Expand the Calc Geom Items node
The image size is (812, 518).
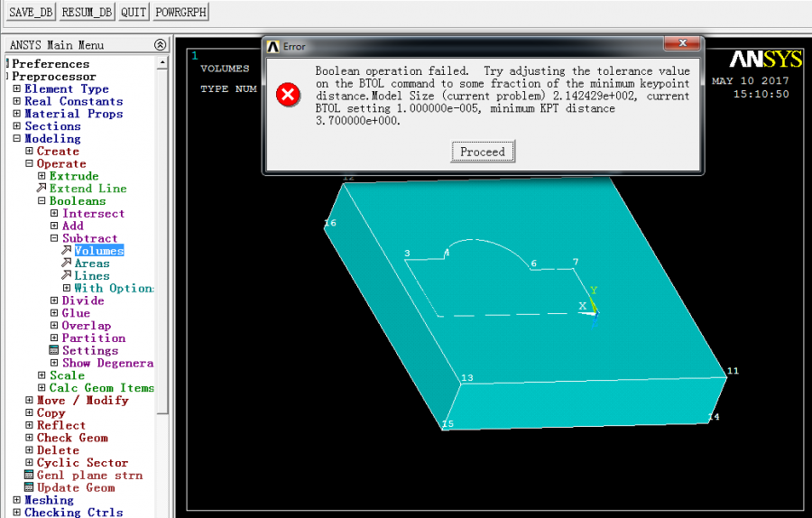click(x=42, y=387)
